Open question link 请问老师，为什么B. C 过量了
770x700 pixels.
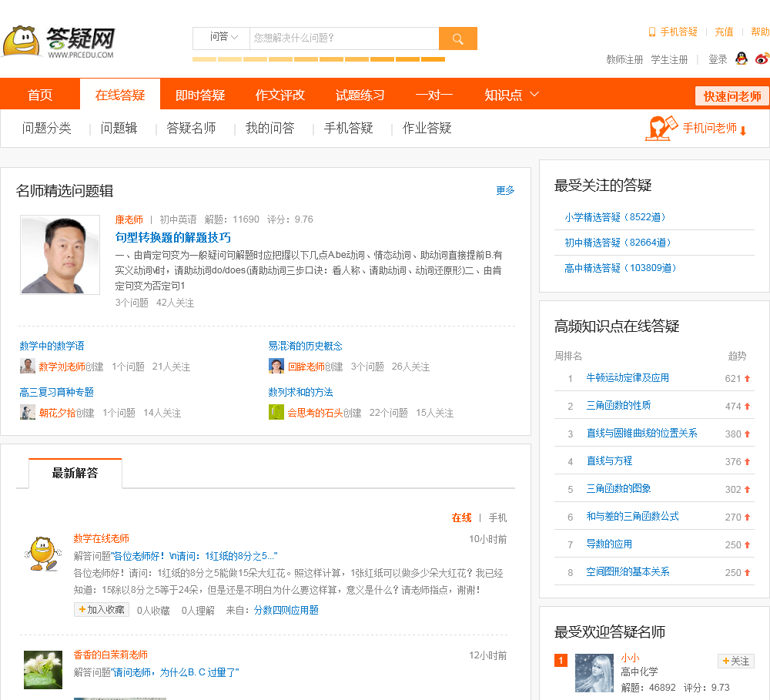176,672
